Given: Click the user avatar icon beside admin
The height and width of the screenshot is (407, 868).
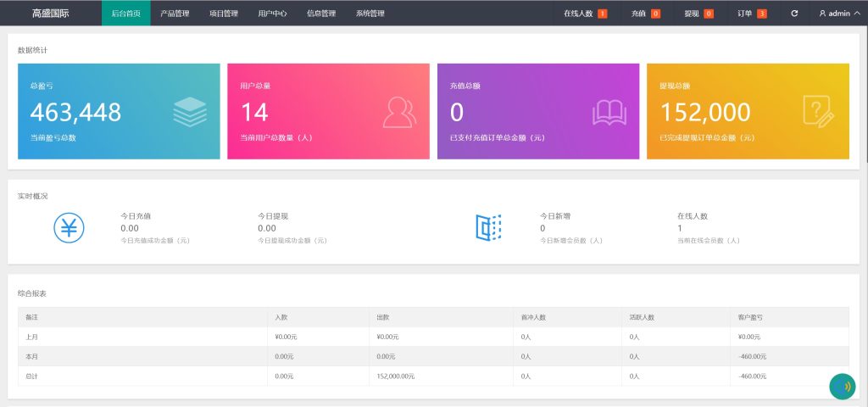Looking at the screenshot, I should point(822,14).
